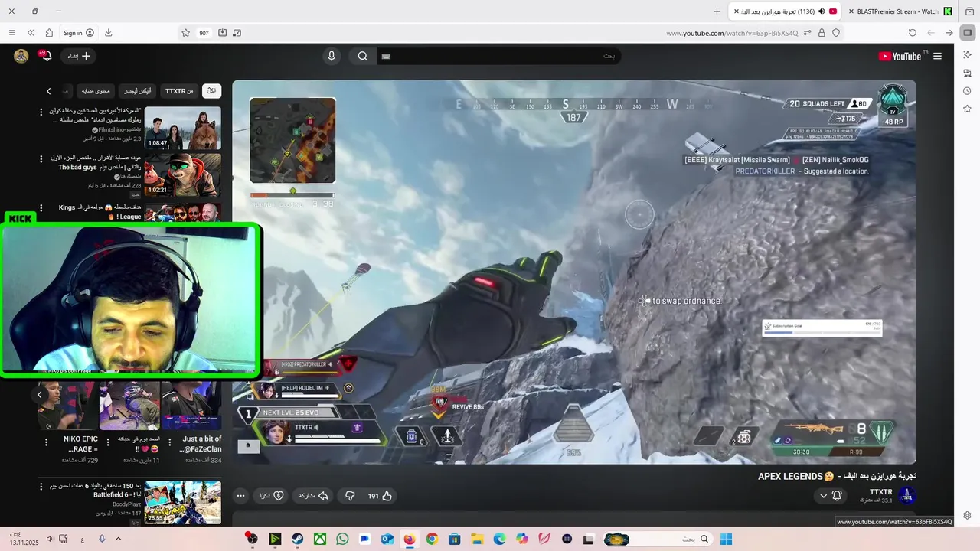Open taskbar volume speaker control
The width and height of the screenshot is (980, 551).
50,539
